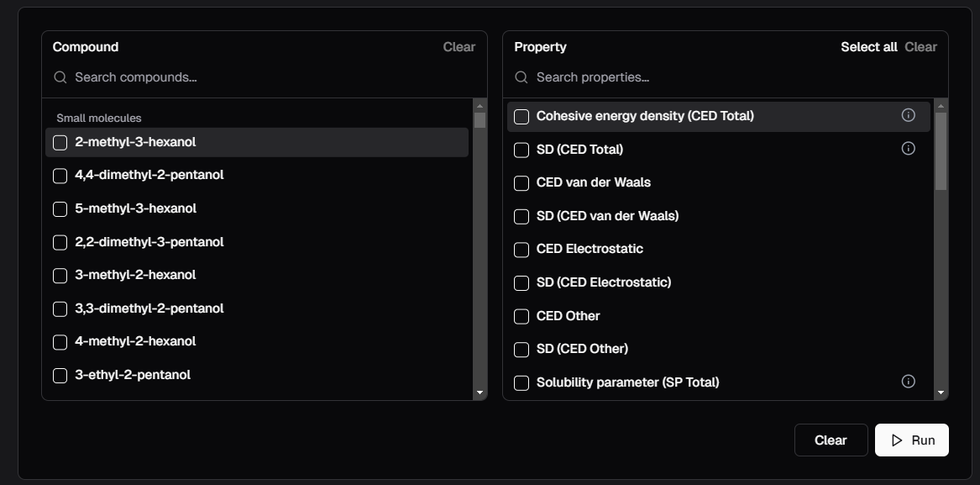Click the Search compounds input field
Image resolution: width=980 pixels, height=485 pixels.
[269, 77]
